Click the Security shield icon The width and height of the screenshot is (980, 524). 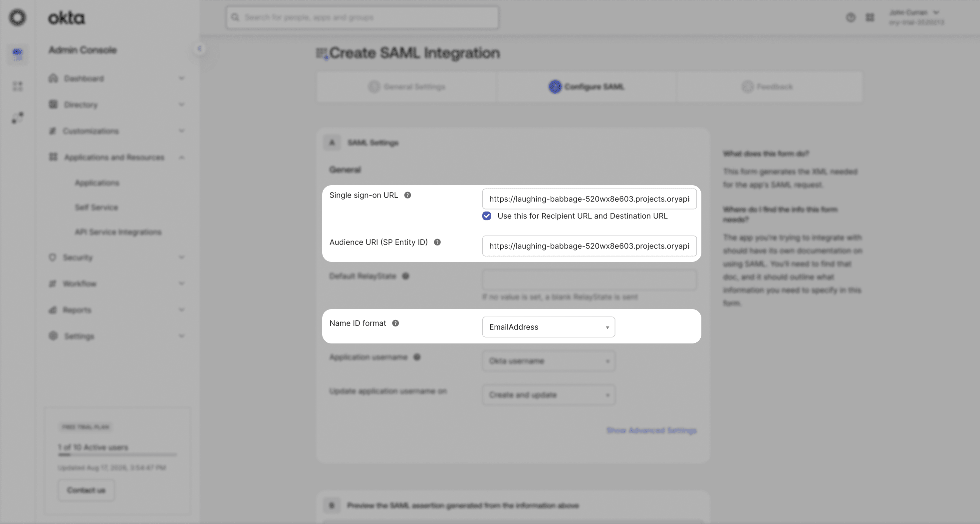53,257
